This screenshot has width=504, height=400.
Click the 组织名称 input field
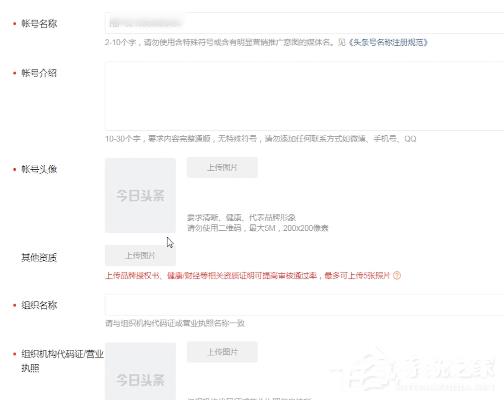click(x=304, y=305)
